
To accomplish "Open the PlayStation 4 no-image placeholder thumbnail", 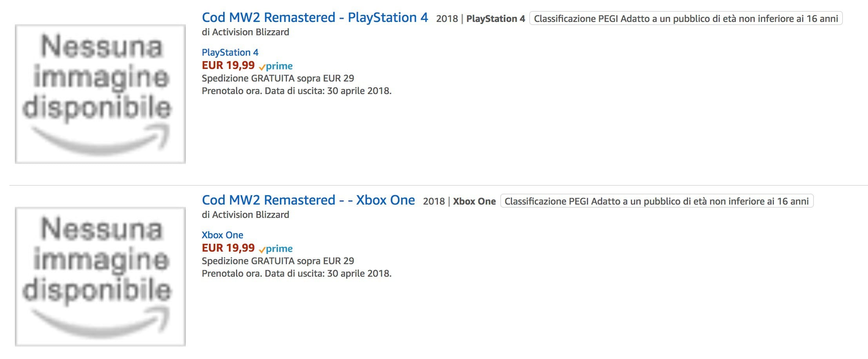I will 100,94.
